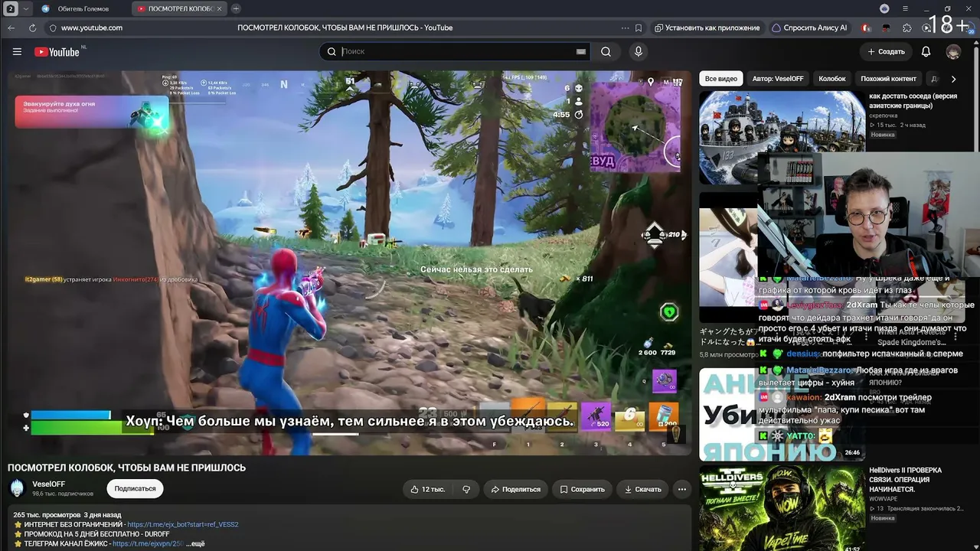Start voice search with the microphone
This screenshot has height=551, width=980.
(x=639, y=51)
